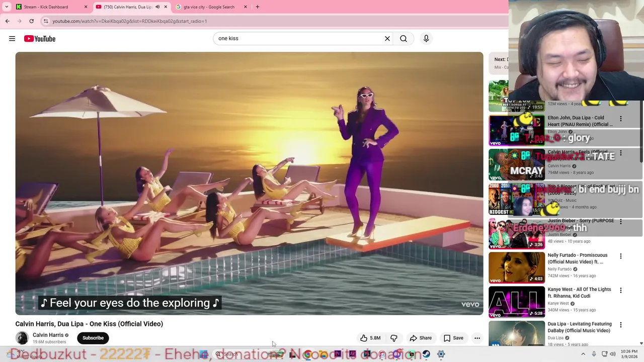Open options for Cold Heart PNAU Remix
644x362 pixels.
(x=621, y=119)
